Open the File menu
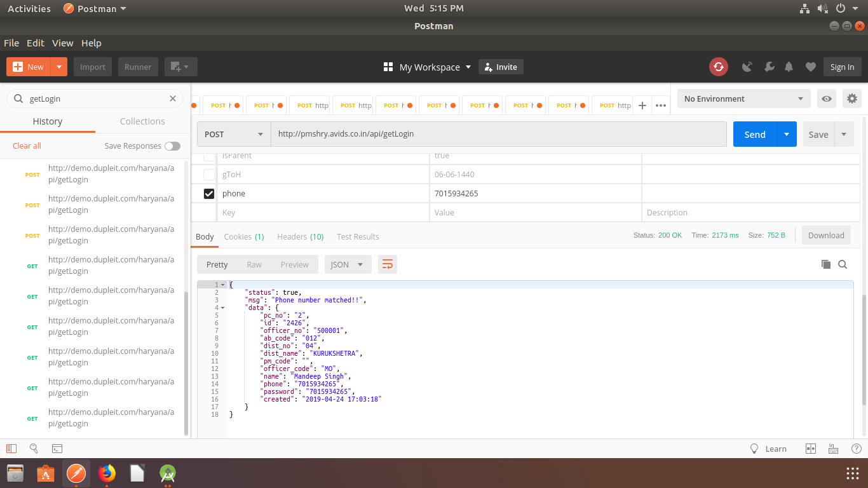This screenshot has height=488, width=868. [x=11, y=43]
